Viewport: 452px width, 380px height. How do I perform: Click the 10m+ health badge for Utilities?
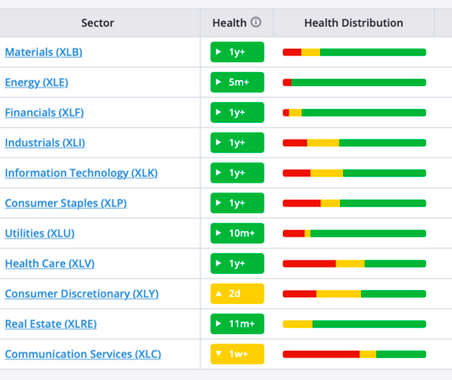[x=237, y=233]
